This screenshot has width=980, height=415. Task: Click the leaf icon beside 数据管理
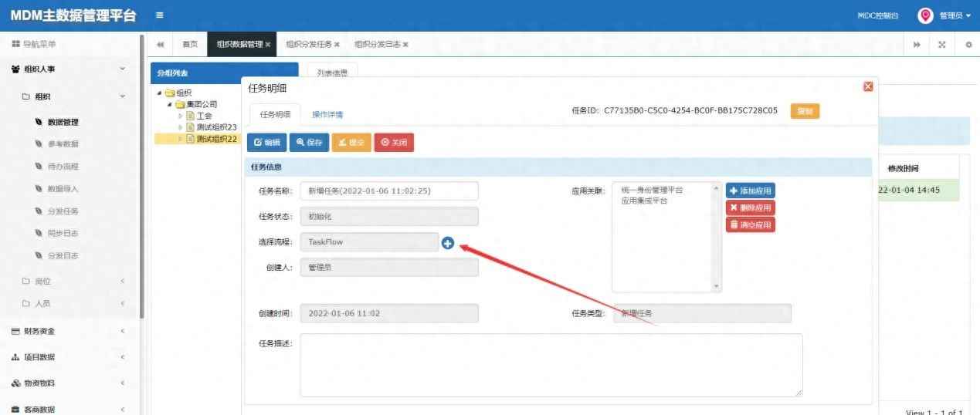tap(39, 122)
